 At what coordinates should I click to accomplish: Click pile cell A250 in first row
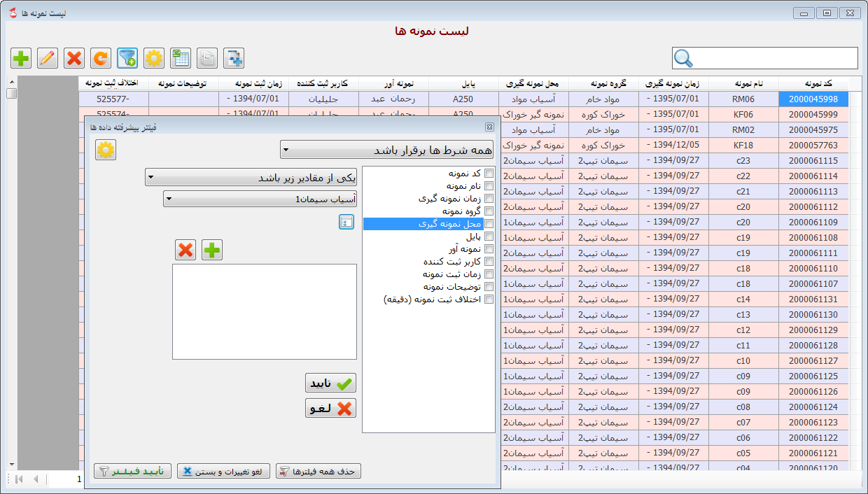tap(463, 99)
